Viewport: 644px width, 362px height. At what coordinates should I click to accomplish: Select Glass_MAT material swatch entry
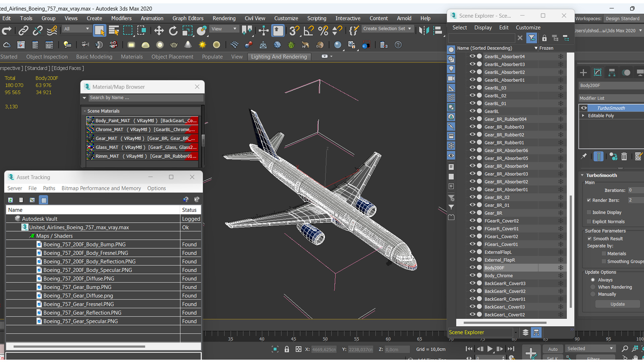click(x=142, y=147)
